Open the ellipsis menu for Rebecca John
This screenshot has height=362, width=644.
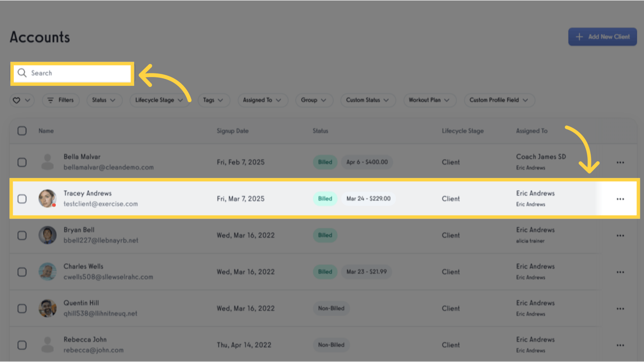[620, 345]
